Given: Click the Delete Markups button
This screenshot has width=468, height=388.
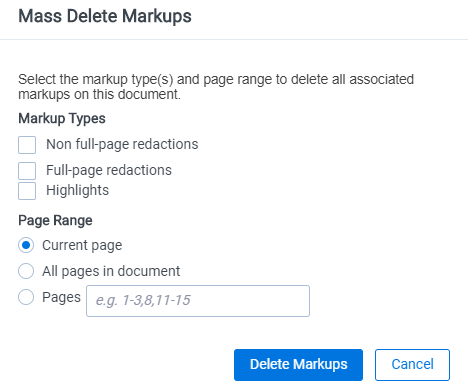Looking at the screenshot, I should coord(298,365).
